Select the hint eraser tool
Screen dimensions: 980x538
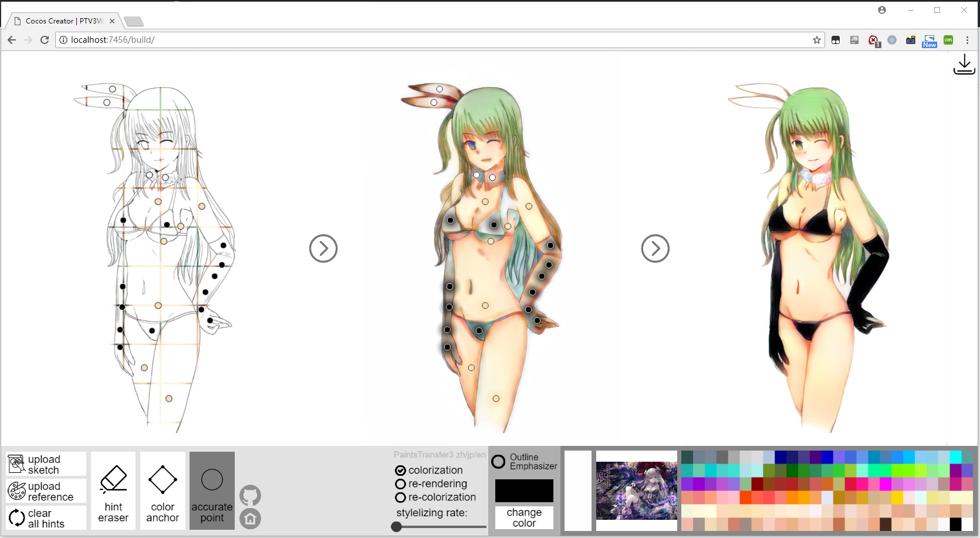click(113, 491)
